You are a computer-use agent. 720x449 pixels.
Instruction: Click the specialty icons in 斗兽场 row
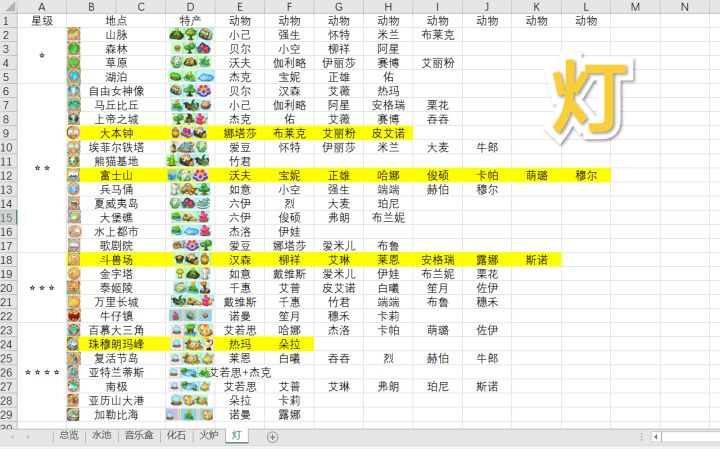[192, 260]
